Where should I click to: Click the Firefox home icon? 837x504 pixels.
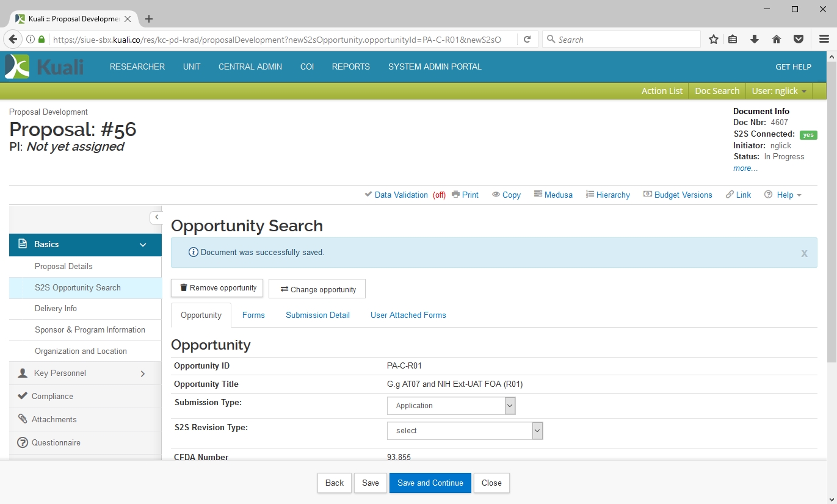[x=777, y=39]
